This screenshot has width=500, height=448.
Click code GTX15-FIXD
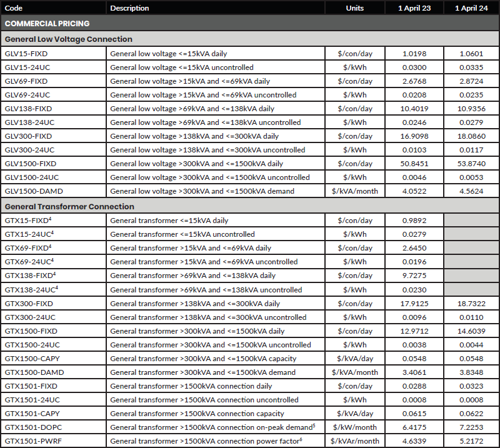[28, 221]
